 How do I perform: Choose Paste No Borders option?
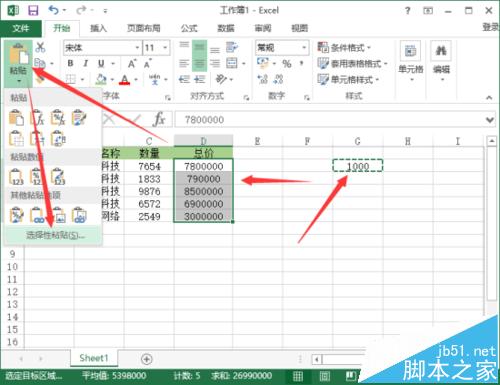[16, 138]
